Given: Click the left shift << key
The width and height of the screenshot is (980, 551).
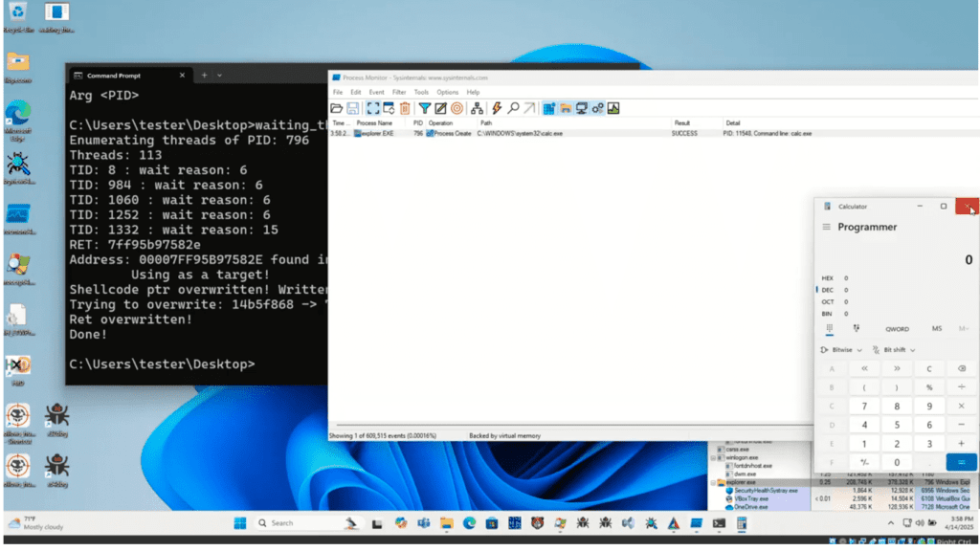Looking at the screenshot, I should (x=864, y=368).
